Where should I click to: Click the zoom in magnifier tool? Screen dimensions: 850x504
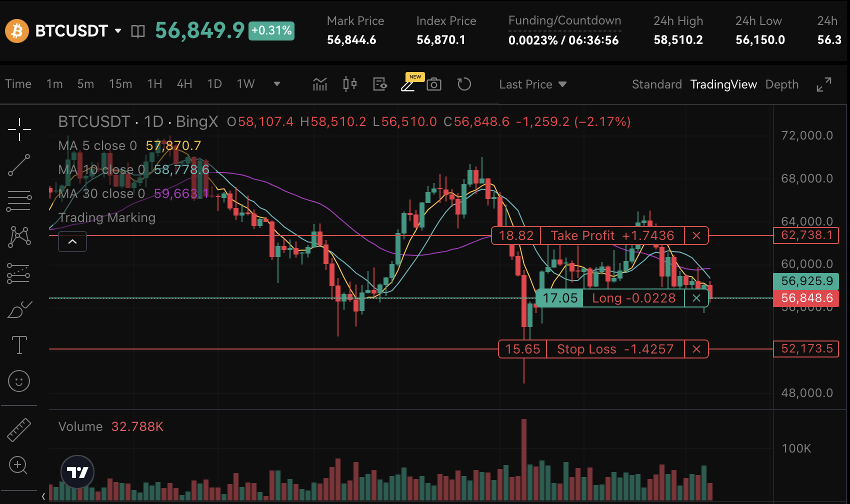point(18,465)
